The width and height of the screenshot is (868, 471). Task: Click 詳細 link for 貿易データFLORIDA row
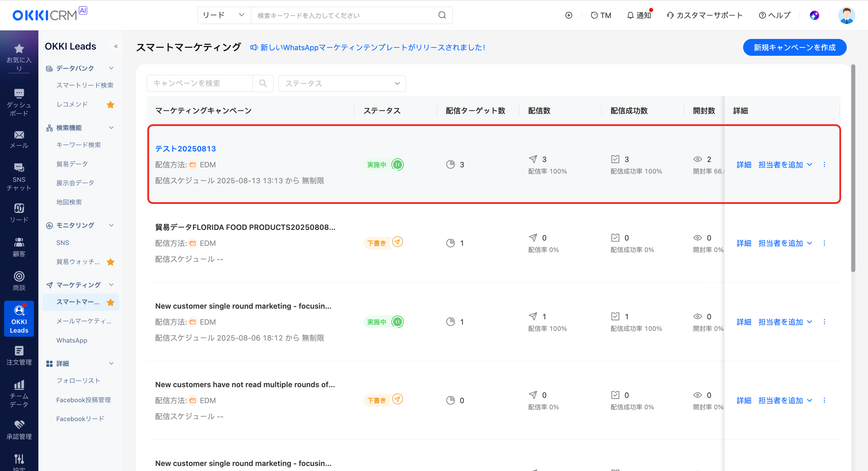[744, 243]
